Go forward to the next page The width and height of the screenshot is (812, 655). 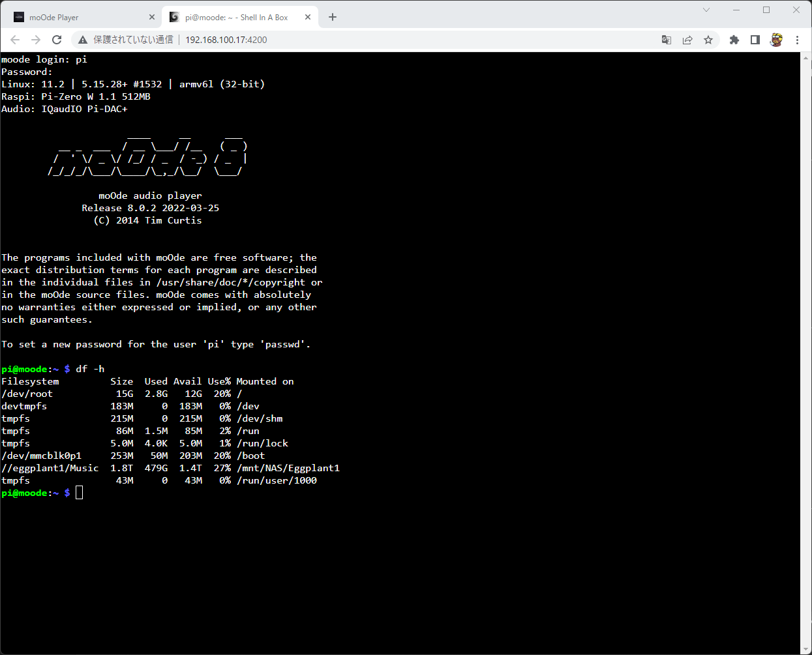(36, 40)
